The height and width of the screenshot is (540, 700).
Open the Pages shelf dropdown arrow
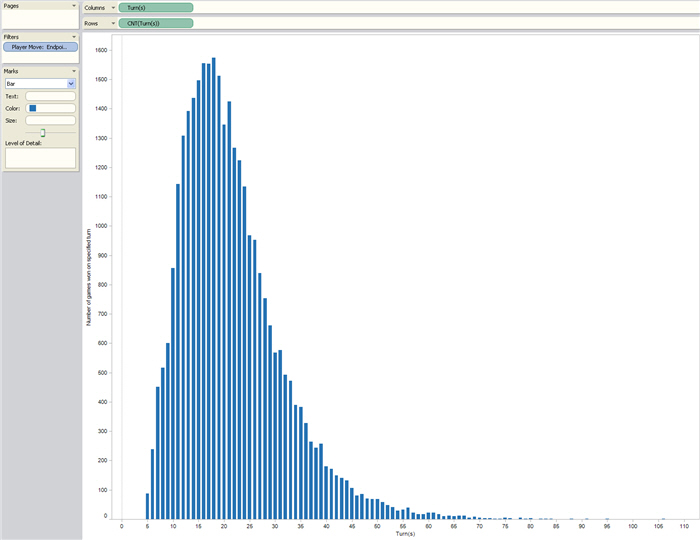point(74,6)
